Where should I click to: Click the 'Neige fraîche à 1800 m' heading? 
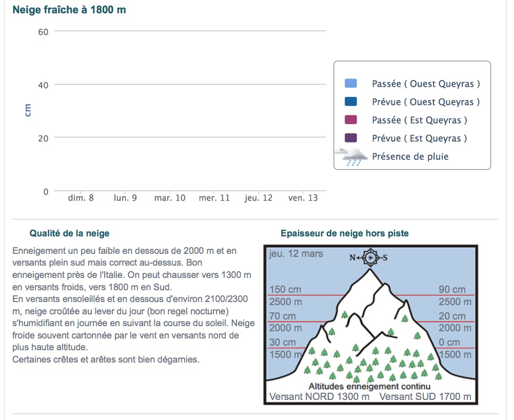click(69, 10)
